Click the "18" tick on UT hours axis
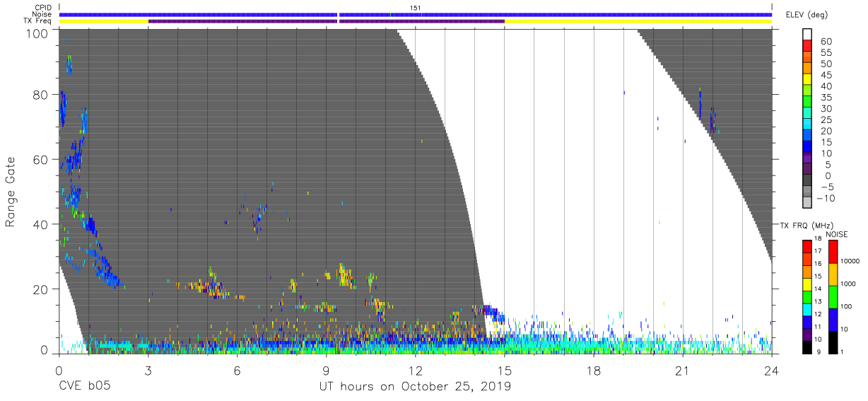This screenshot has height=401, width=868. point(594,370)
